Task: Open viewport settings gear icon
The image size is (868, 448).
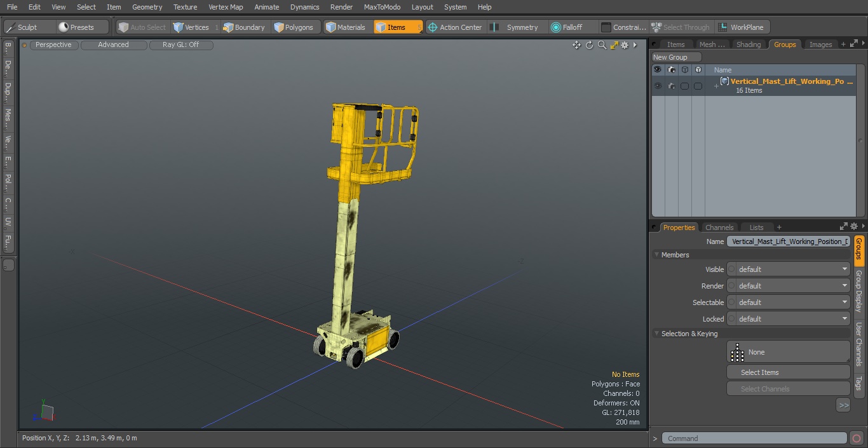Action: (x=625, y=45)
